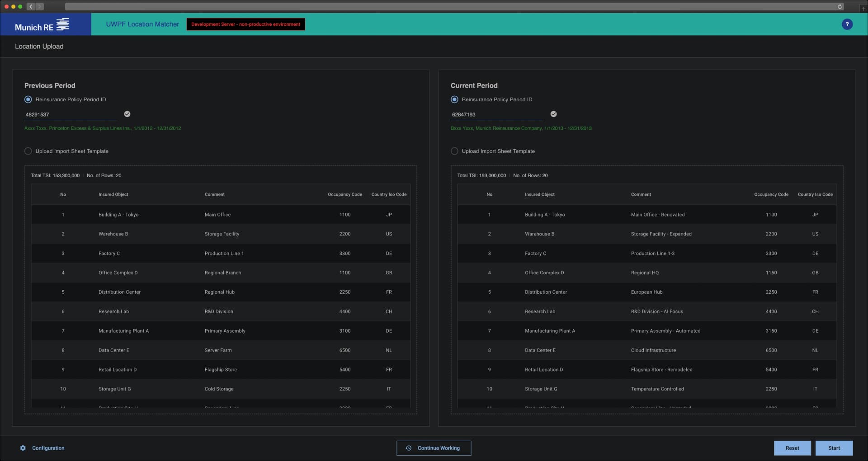Image resolution: width=868 pixels, height=461 pixels.
Task: Click Previous Period occupancy code 4400
Action: pyautogui.click(x=345, y=312)
